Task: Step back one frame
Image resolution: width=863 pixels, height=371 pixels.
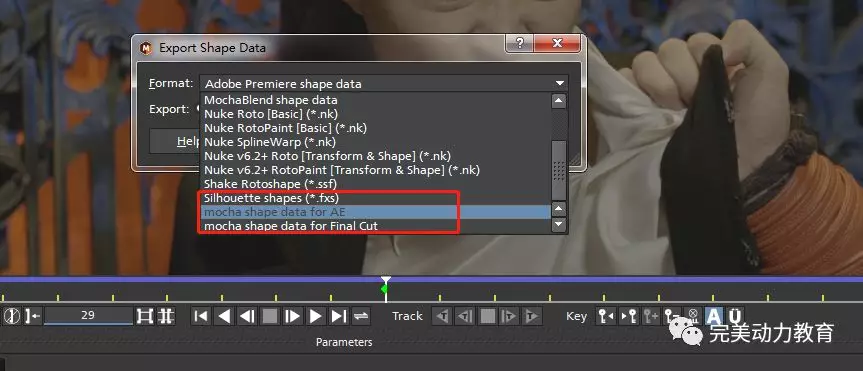Action: (247, 316)
